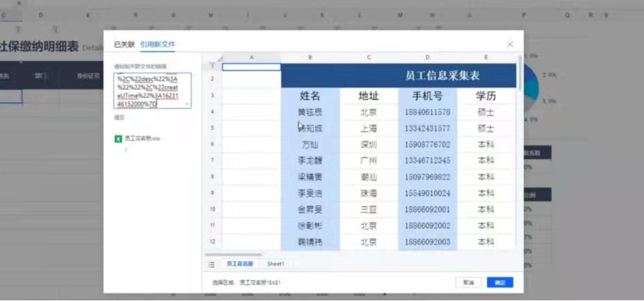Click the green Excel file icon
The width and height of the screenshot is (644, 301).
118,139
